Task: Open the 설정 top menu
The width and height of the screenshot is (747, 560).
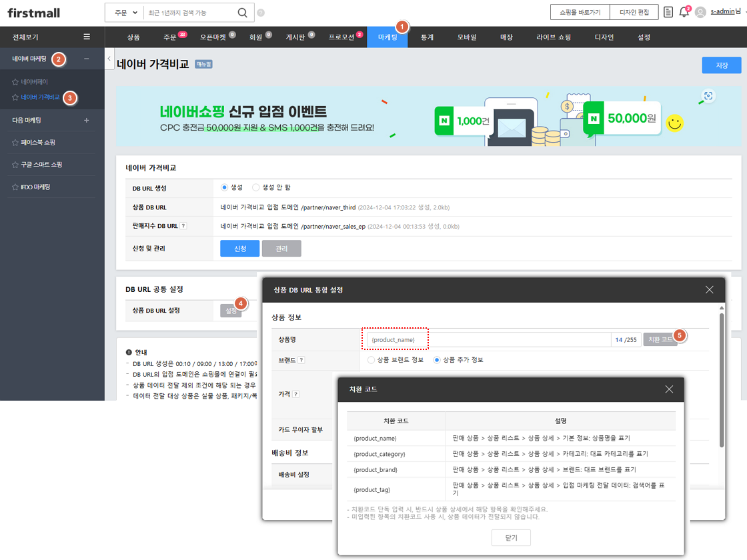Action: (644, 37)
